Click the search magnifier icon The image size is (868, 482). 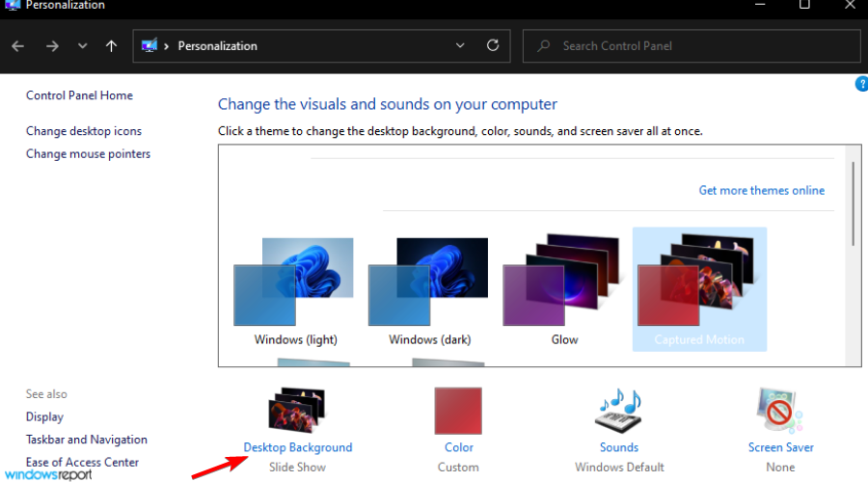coord(544,46)
